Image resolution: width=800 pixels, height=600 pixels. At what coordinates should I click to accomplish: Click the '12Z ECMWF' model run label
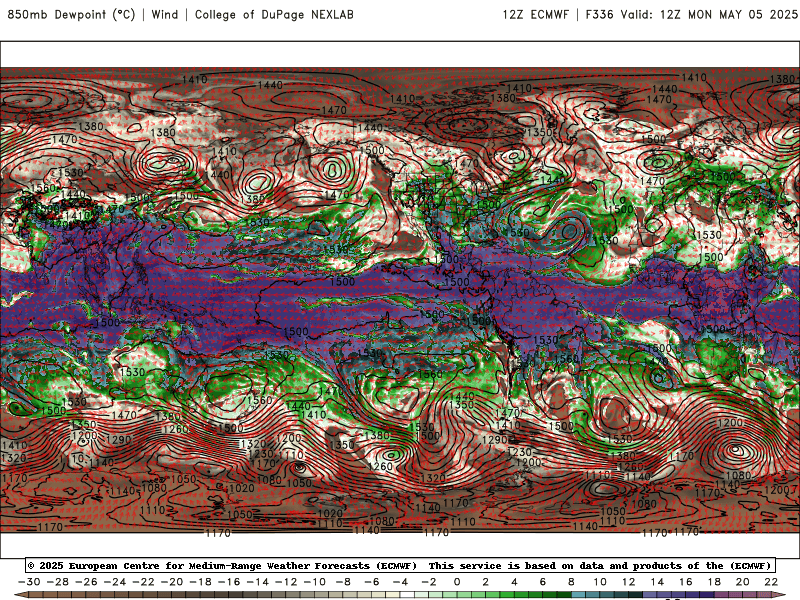point(535,14)
